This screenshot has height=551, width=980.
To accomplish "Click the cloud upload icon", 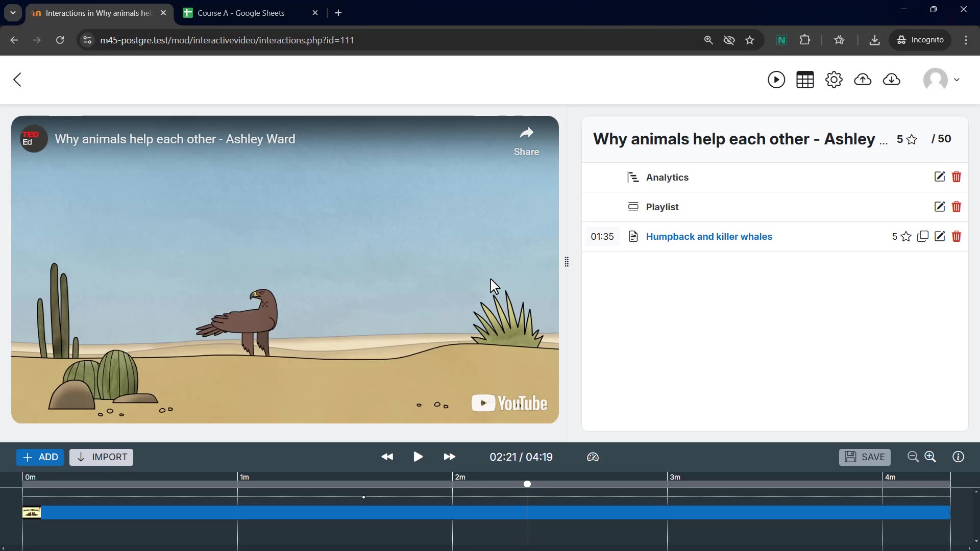I will tap(863, 80).
